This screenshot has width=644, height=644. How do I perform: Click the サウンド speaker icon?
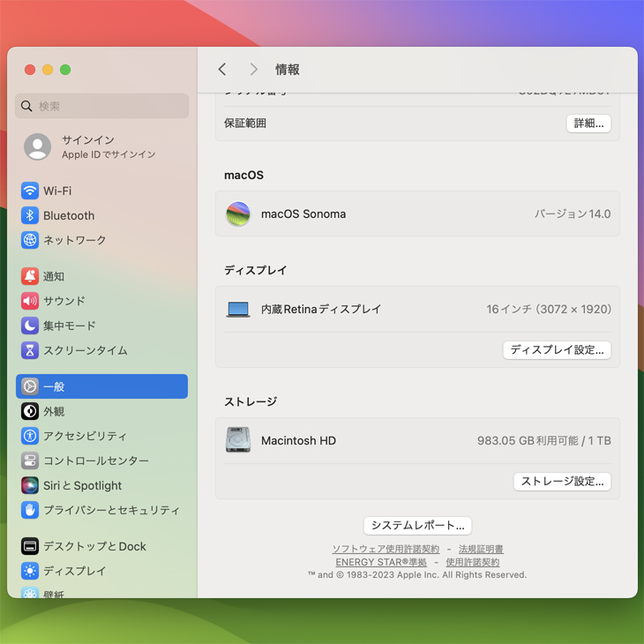tap(30, 301)
